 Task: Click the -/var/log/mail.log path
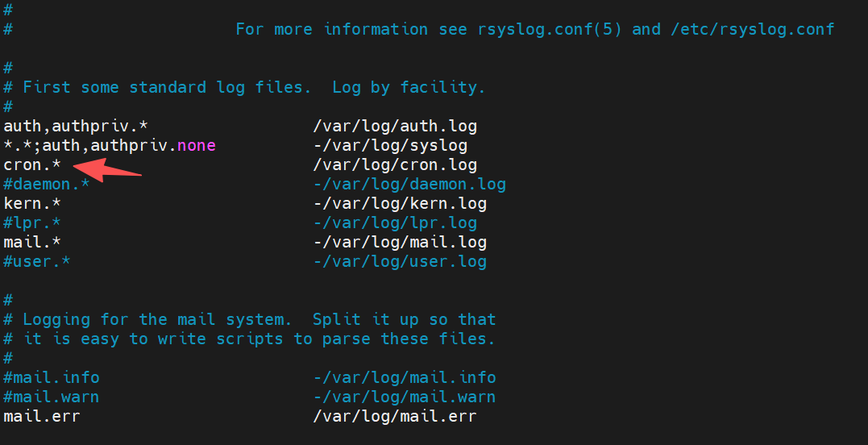(400, 243)
